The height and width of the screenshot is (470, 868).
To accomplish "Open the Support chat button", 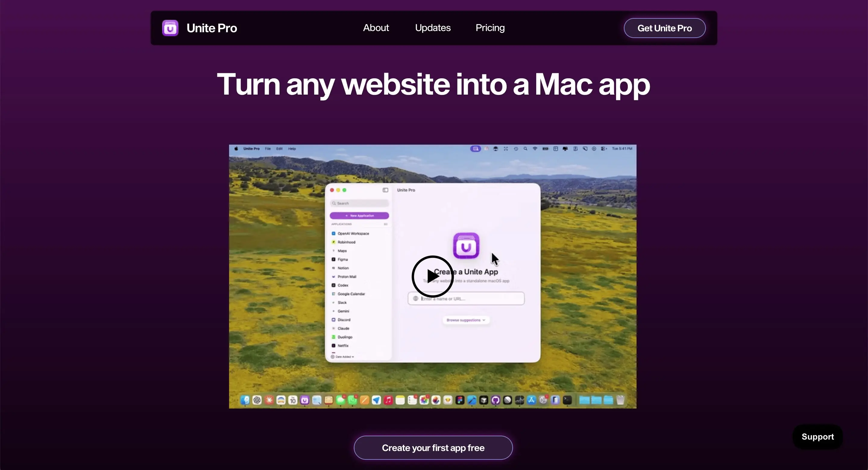I will 817,437.
